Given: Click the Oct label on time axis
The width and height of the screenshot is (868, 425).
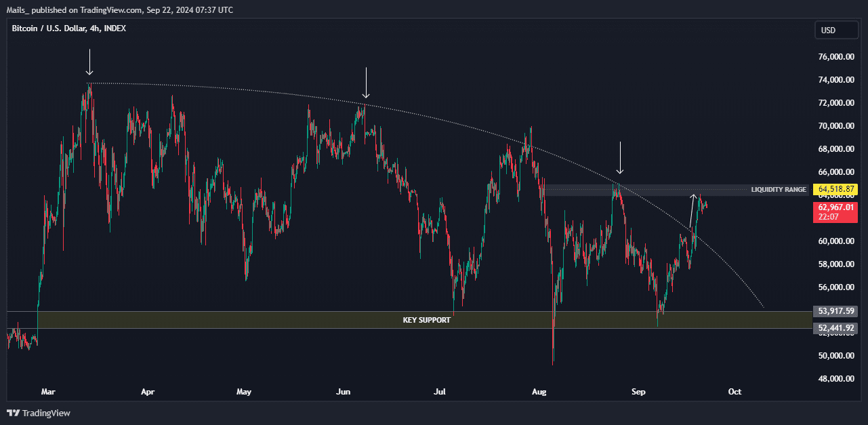Looking at the screenshot, I should coord(734,392).
